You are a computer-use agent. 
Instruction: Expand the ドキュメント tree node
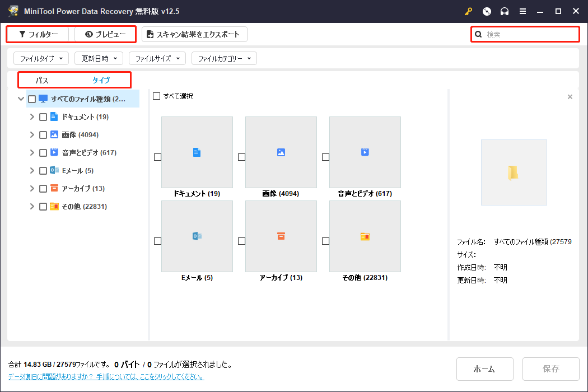point(32,117)
